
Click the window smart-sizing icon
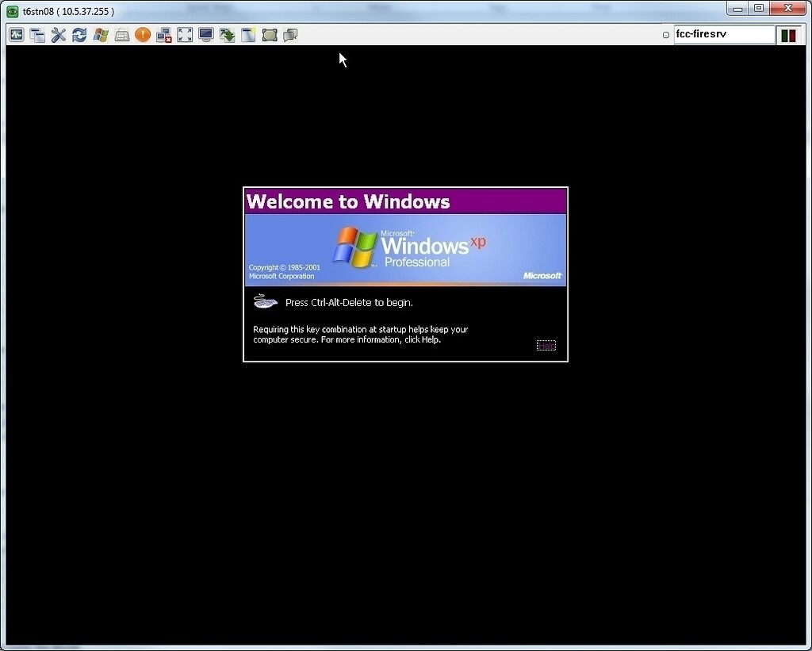coord(248,35)
